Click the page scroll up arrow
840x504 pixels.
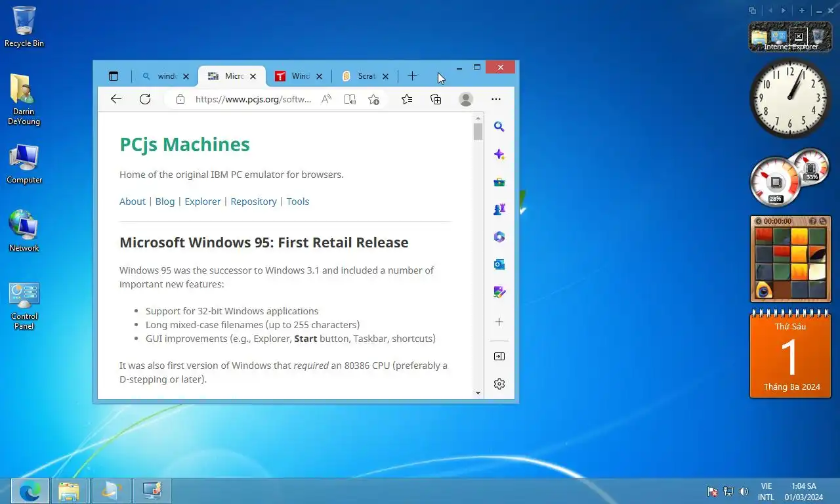click(x=478, y=118)
